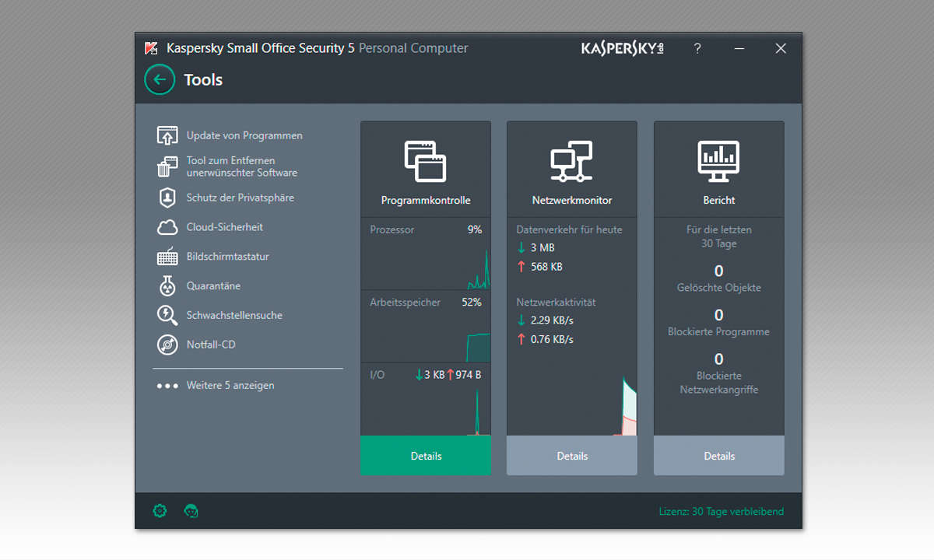Open Details under Bericht
934x560 pixels.
719,456
